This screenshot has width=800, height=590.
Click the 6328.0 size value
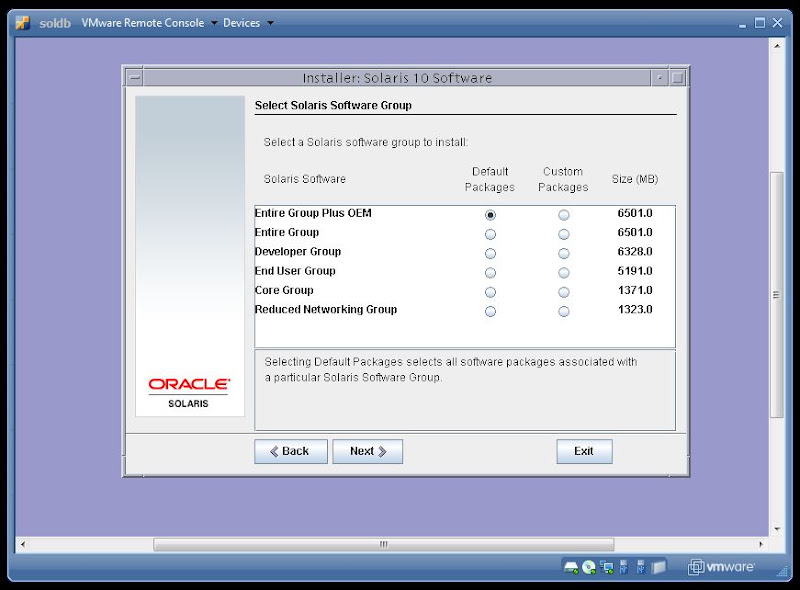point(635,252)
